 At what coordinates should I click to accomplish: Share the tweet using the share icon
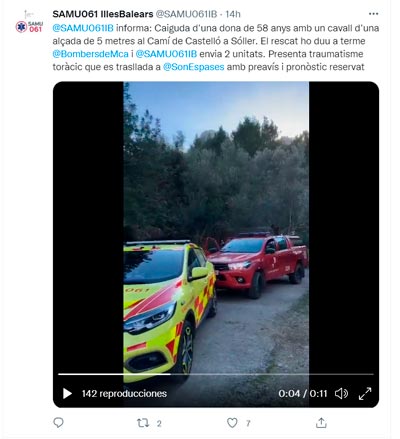(321, 423)
